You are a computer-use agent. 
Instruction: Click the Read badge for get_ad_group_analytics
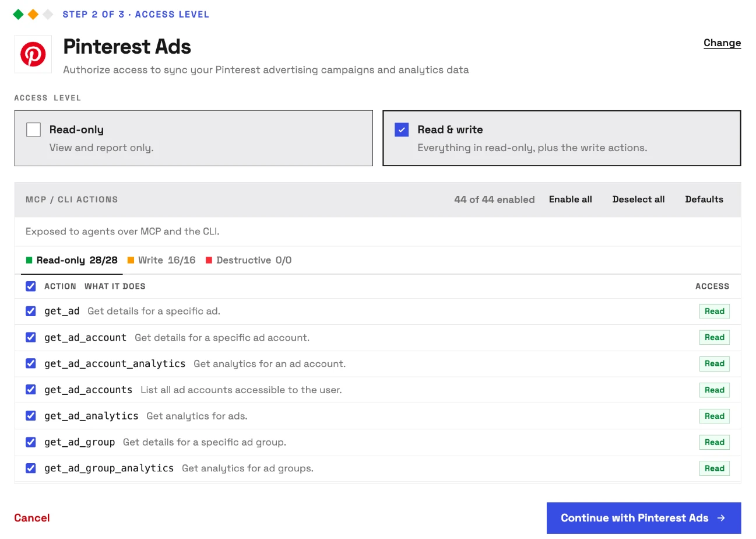715,468
